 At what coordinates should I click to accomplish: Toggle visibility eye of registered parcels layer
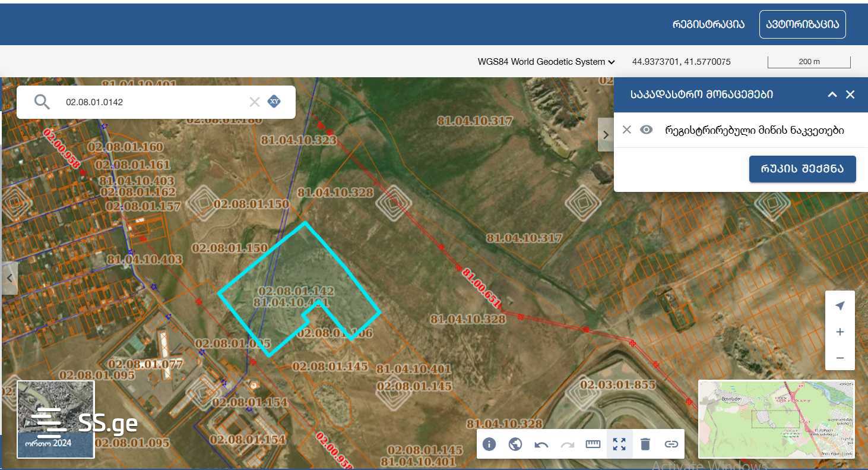coord(646,130)
